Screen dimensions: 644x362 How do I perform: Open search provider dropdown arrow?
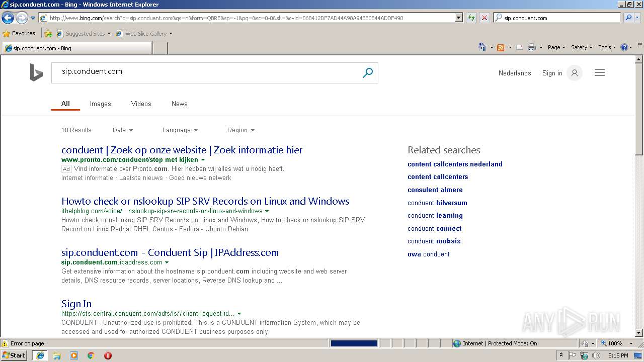pos(638,18)
